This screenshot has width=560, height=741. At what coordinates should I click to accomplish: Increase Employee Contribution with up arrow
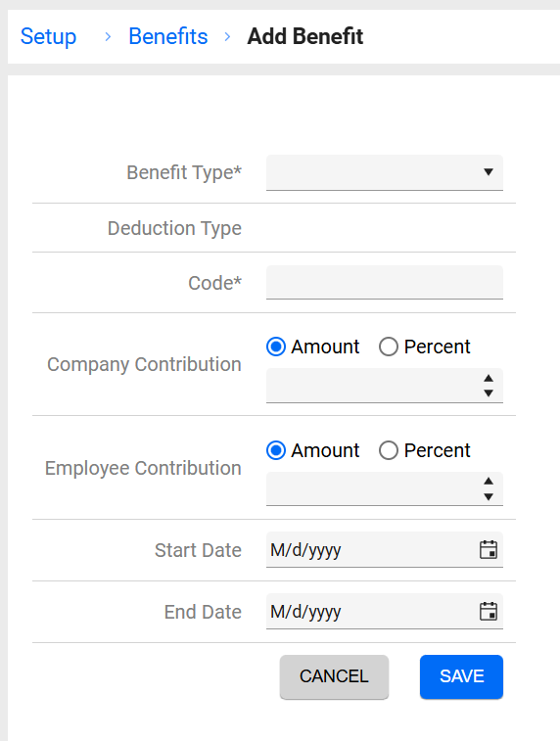[x=489, y=481]
